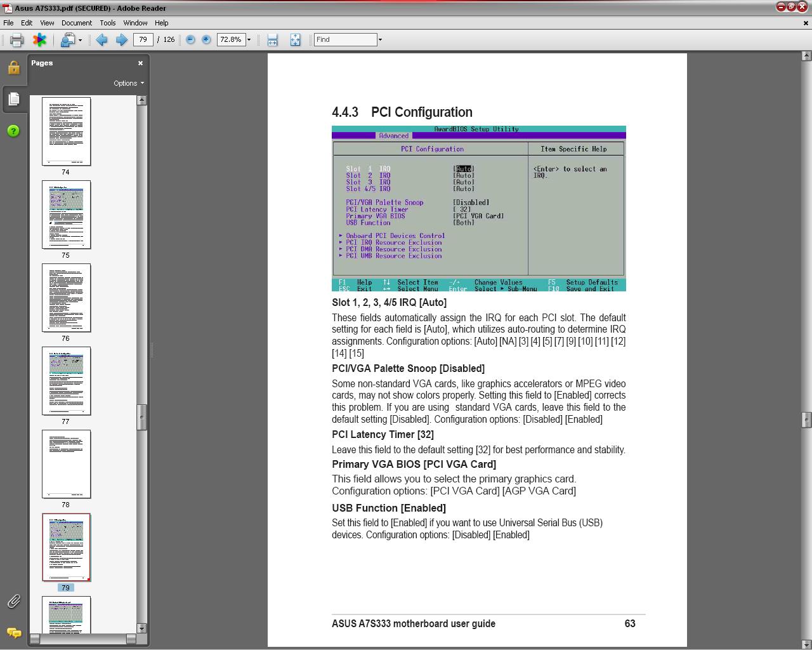The image size is (812, 650).
Task: Click the page number field showing 79
Action: 143,39
